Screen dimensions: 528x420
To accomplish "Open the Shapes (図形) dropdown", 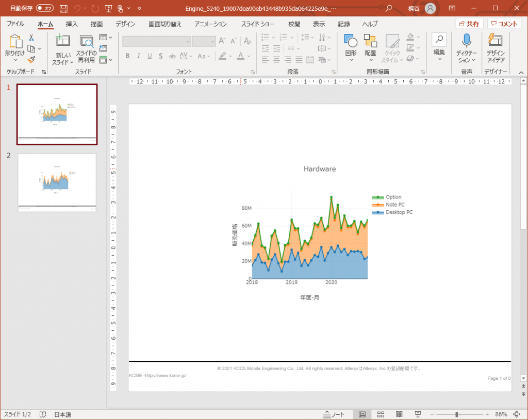I will pos(351,46).
